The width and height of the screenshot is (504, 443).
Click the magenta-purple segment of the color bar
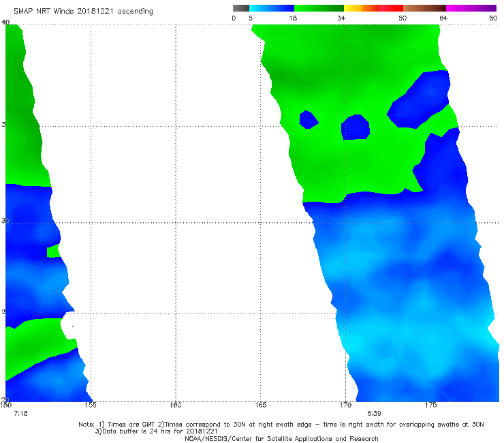471,8
